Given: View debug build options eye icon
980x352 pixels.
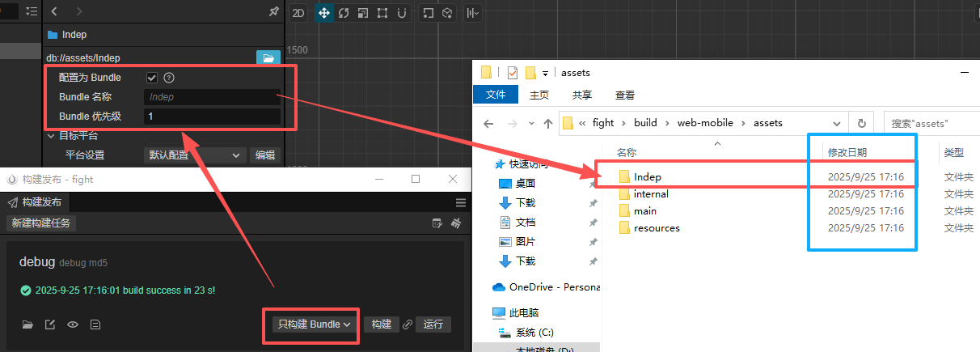Looking at the screenshot, I should coord(73,324).
